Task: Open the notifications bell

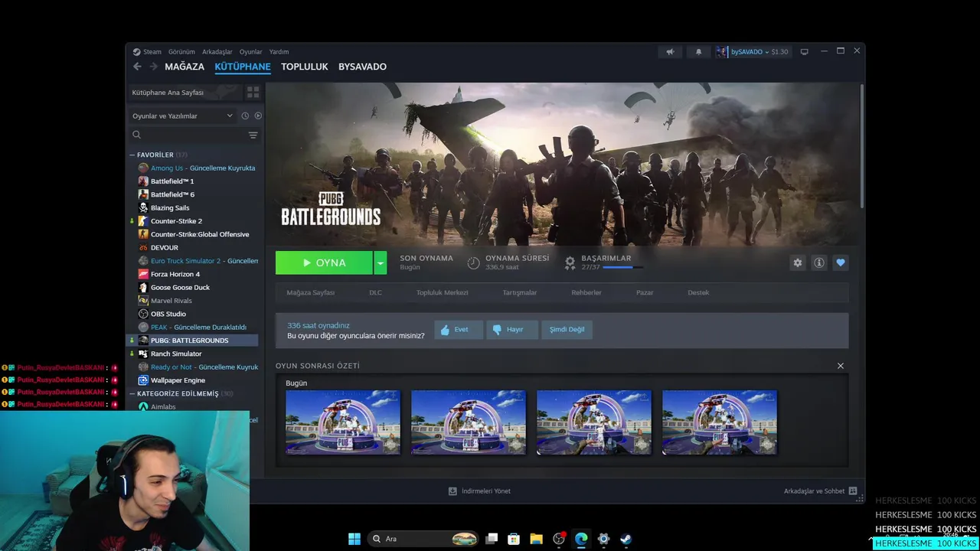Action: (x=698, y=52)
